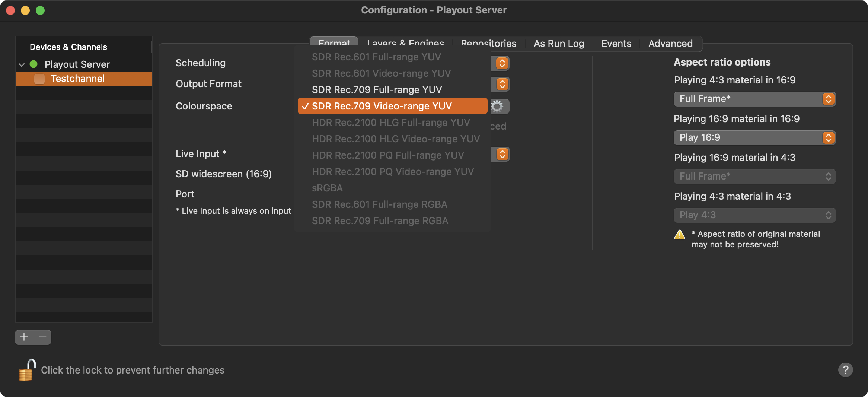Open 'Playing 4:3 material in 16:9' dropdown
Image resolution: width=868 pixels, height=397 pixels.
(x=754, y=99)
